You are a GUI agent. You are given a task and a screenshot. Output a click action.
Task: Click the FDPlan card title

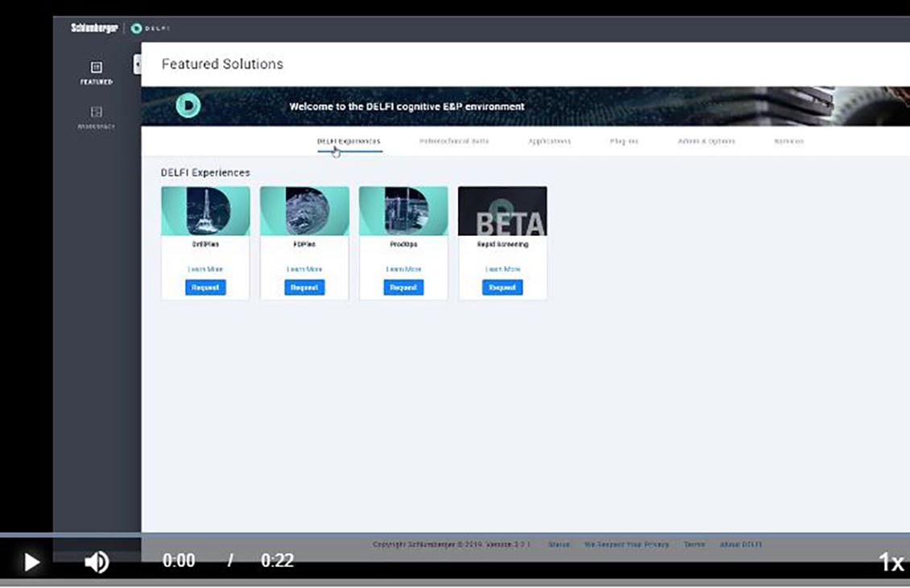pos(304,244)
